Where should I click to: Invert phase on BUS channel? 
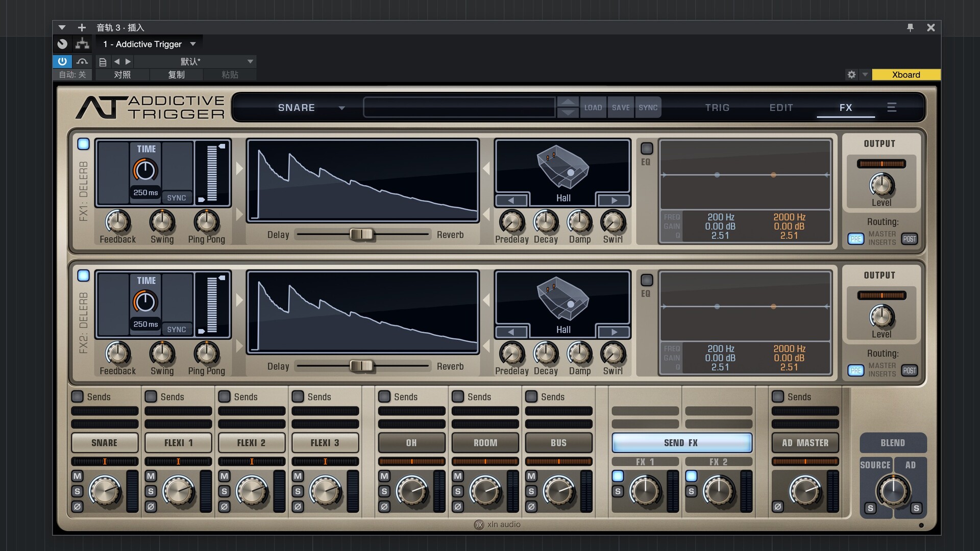[x=531, y=507]
